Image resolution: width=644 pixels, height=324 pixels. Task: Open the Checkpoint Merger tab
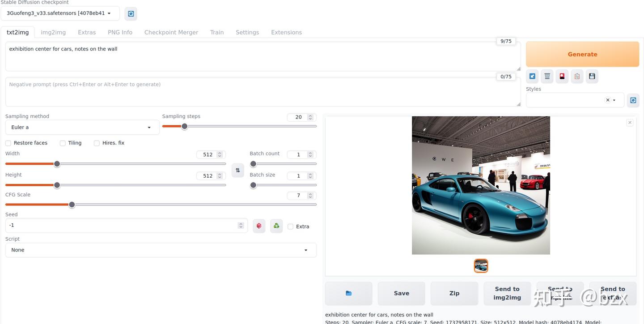pyautogui.click(x=171, y=32)
